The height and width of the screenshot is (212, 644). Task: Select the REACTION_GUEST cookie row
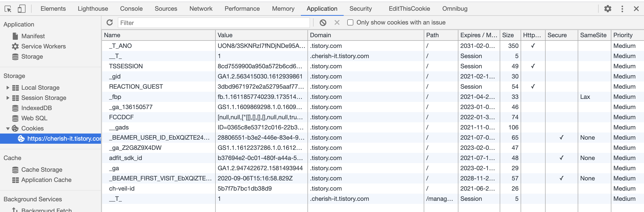pos(373,87)
